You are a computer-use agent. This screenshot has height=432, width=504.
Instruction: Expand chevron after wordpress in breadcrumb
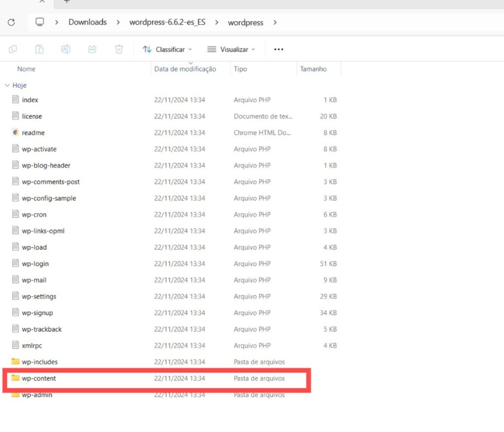275,22
